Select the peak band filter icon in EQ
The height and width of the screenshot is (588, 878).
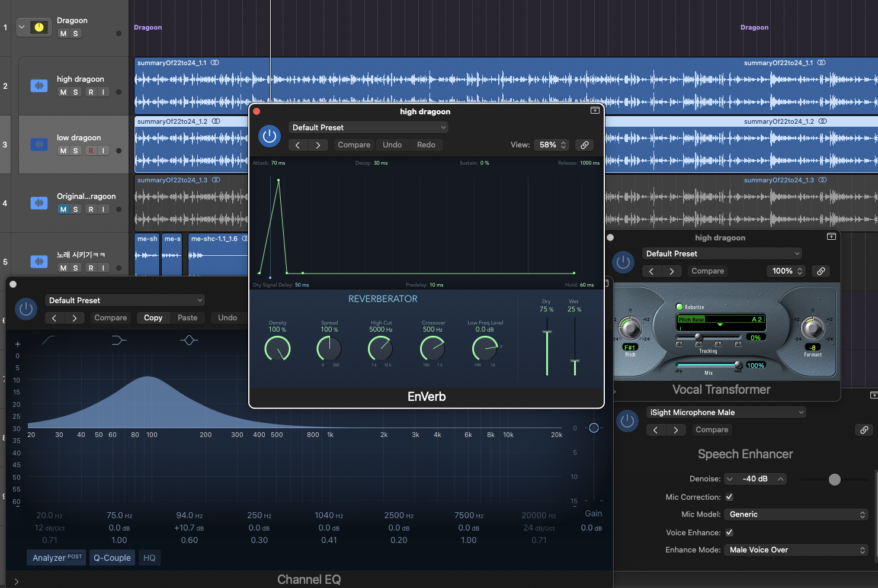click(189, 340)
